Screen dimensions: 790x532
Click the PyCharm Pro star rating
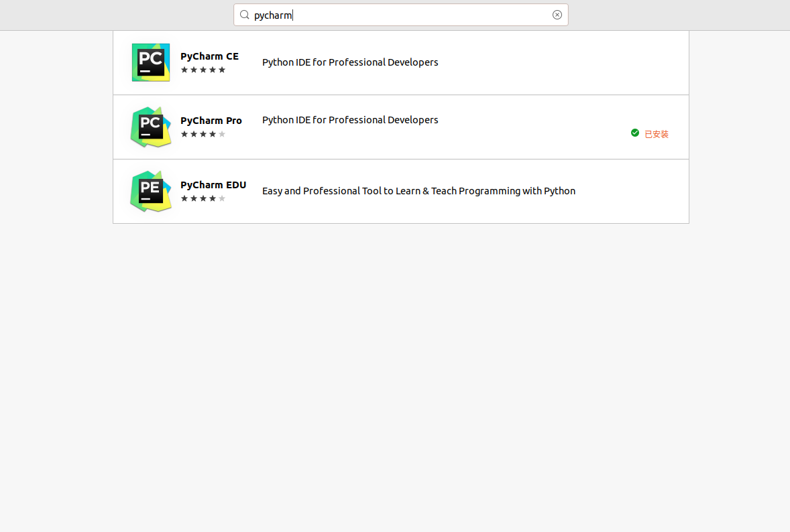pyautogui.click(x=203, y=135)
